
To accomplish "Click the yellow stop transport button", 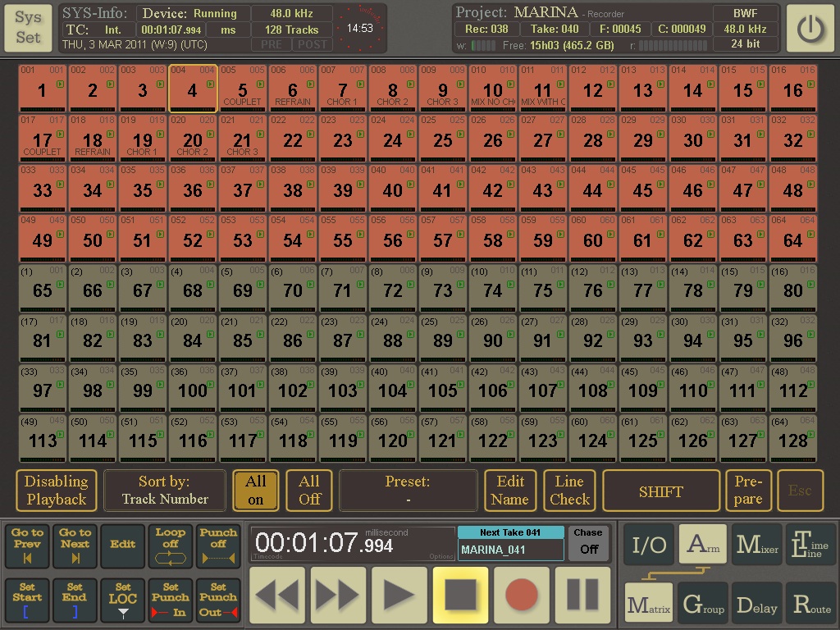I will (460, 595).
